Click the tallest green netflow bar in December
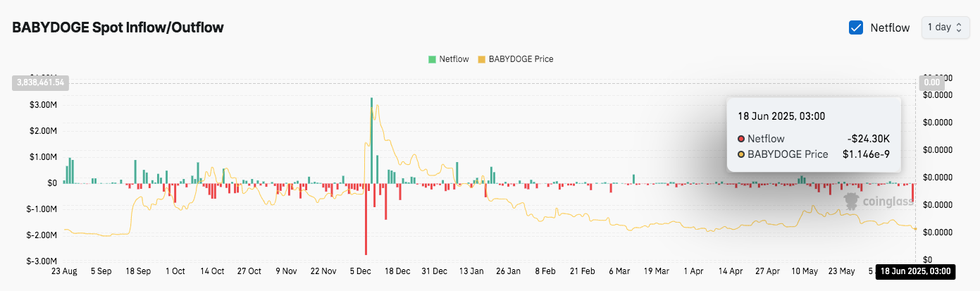Viewport: 980px width, 291px height. pos(371,140)
